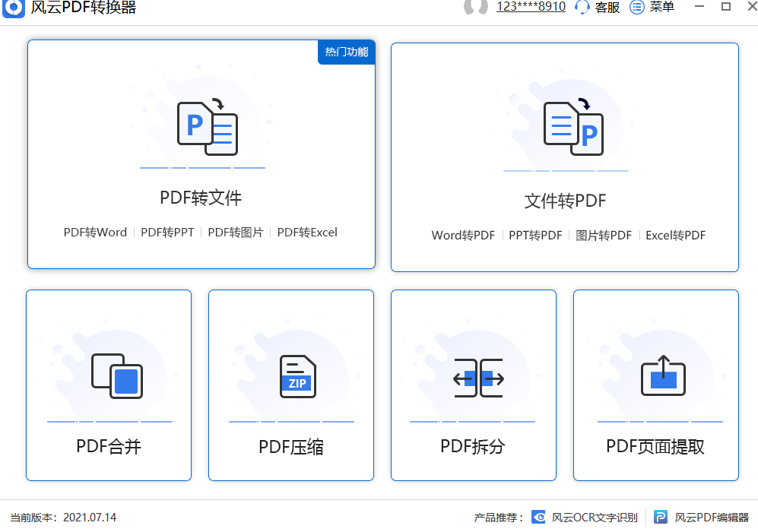Choose PDF转Excel option

point(307,233)
